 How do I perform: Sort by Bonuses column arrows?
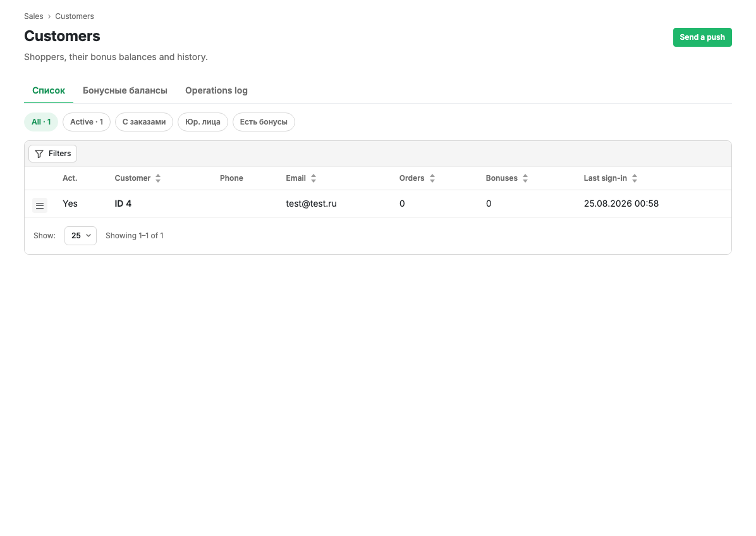coord(525,178)
